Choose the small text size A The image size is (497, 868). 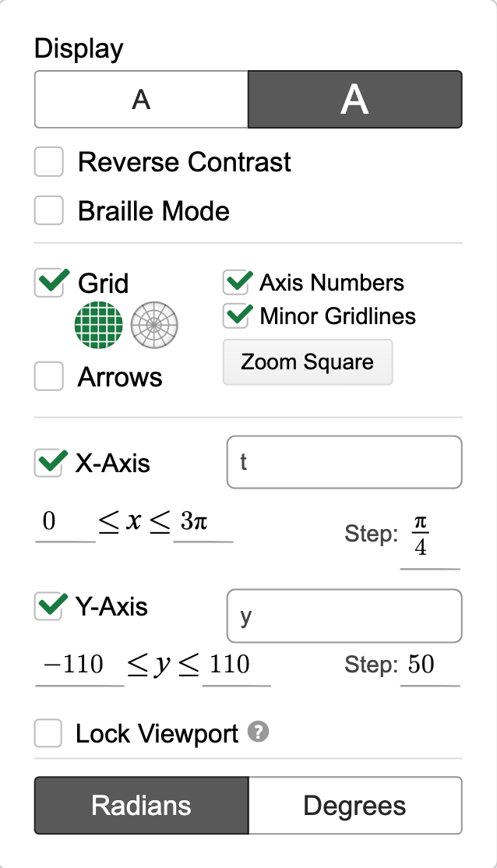coord(141,100)
